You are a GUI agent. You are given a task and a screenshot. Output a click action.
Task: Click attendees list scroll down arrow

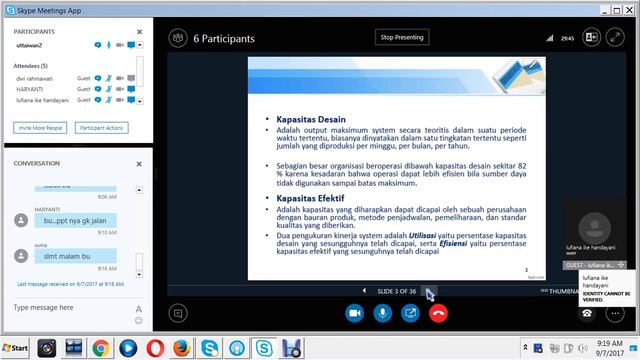[x=140, y=101]
